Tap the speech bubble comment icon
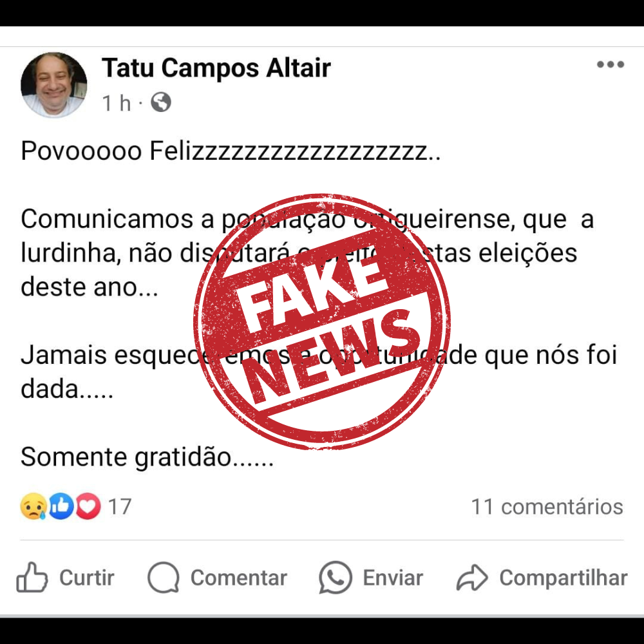 click(x=164, y=578)
